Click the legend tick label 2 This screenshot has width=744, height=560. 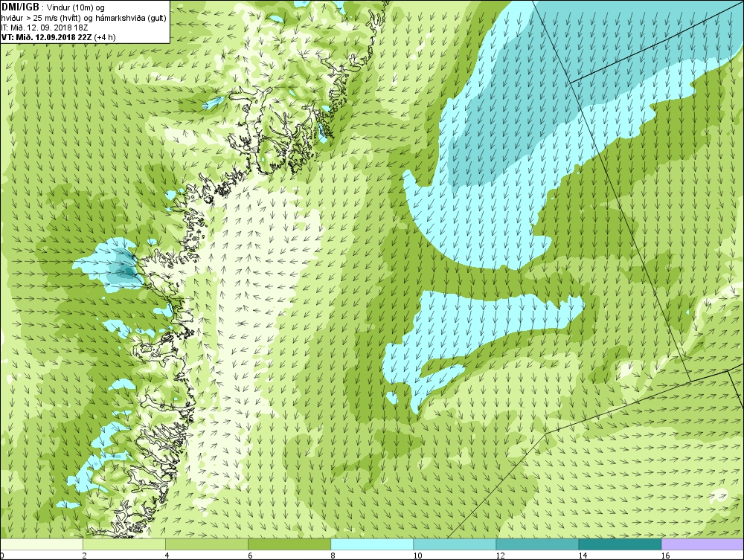point(85,556)
